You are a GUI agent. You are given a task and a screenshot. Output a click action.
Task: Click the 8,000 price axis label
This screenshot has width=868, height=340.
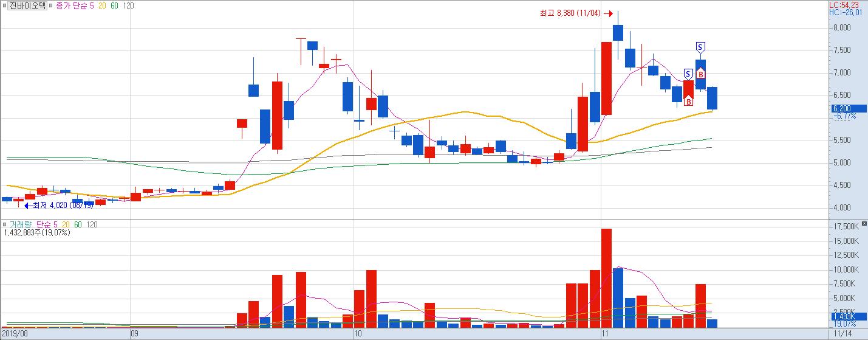(x=841, y=27)
